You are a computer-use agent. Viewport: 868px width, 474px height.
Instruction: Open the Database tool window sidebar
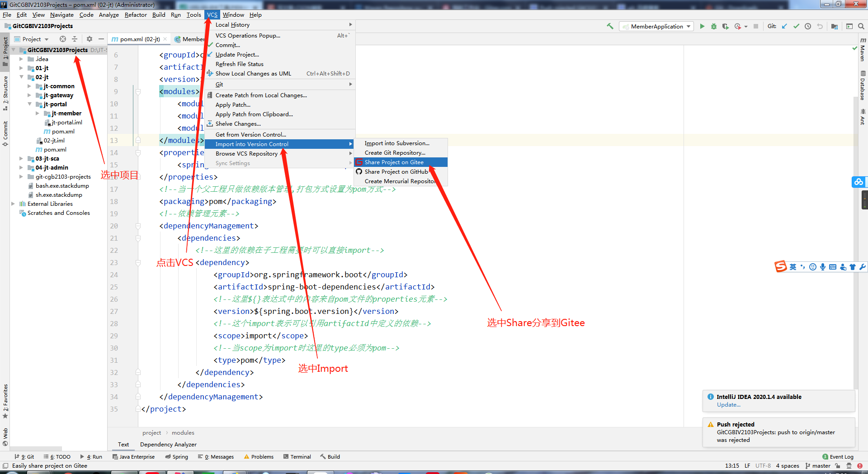coord(863,85)
